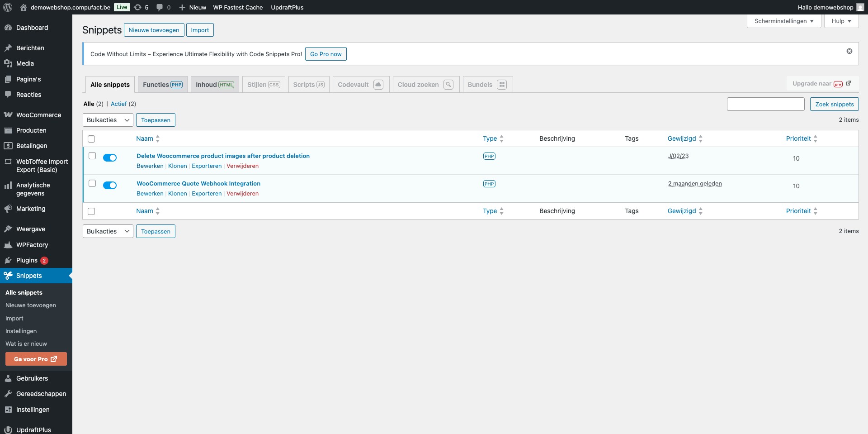Click the Dashboard gauge icon

pyautogui.click(x=8, y=28)
